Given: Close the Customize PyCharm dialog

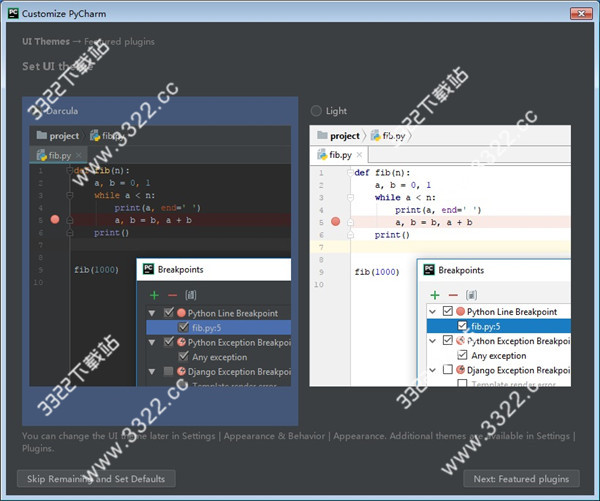Looking at the screenshot, I should (581, 14).
